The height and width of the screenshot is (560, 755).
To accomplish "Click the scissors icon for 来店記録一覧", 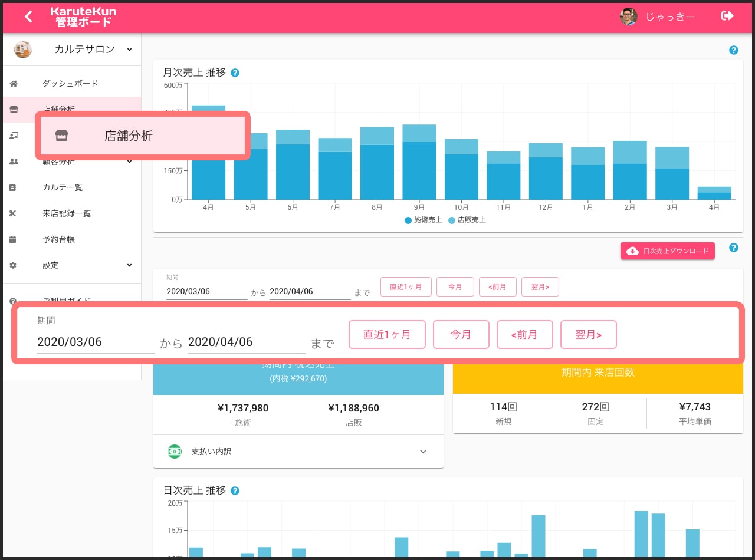I will pyautogui.click(x=14, y=213).
